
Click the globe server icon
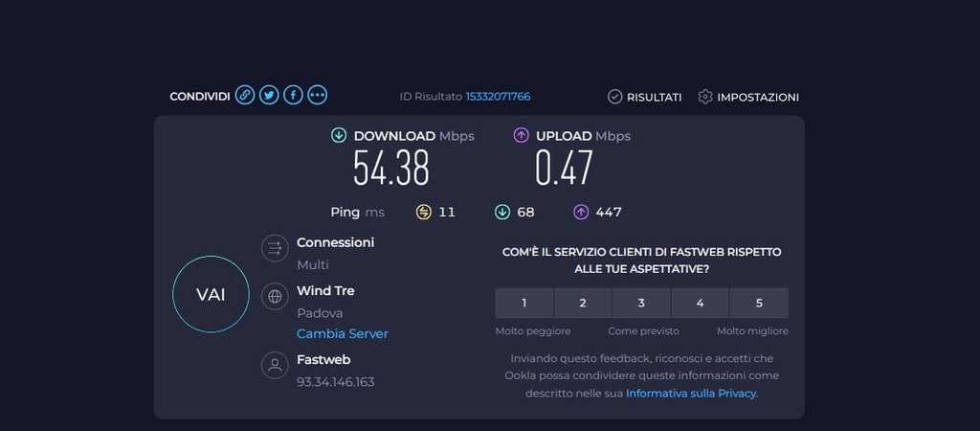click(x=275, y=296)
